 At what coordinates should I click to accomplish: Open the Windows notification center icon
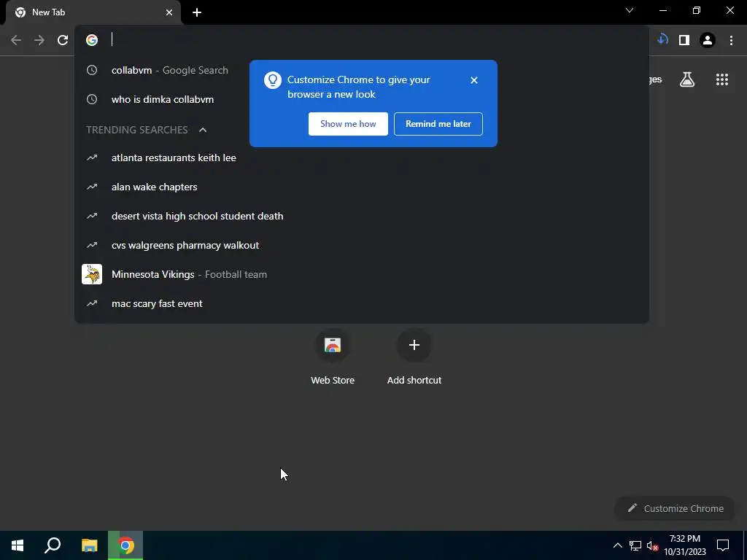723,545
